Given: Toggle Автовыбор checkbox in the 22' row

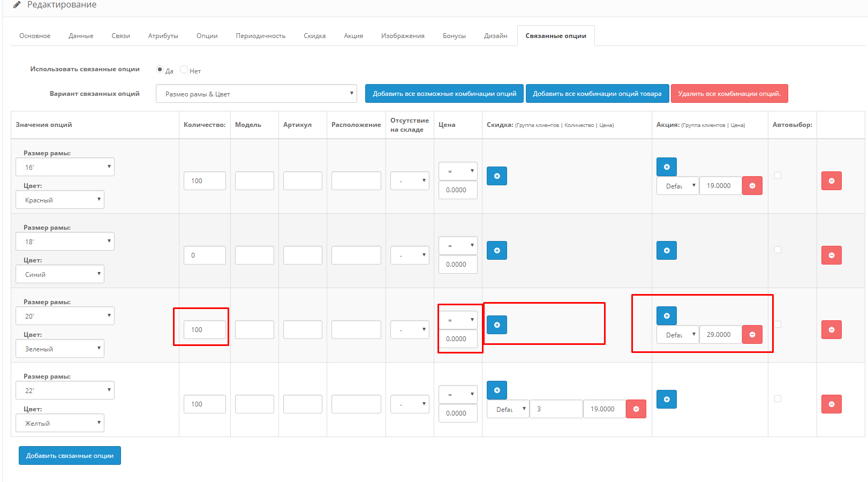Looking at the screenshot, I should tap(778, 398).
